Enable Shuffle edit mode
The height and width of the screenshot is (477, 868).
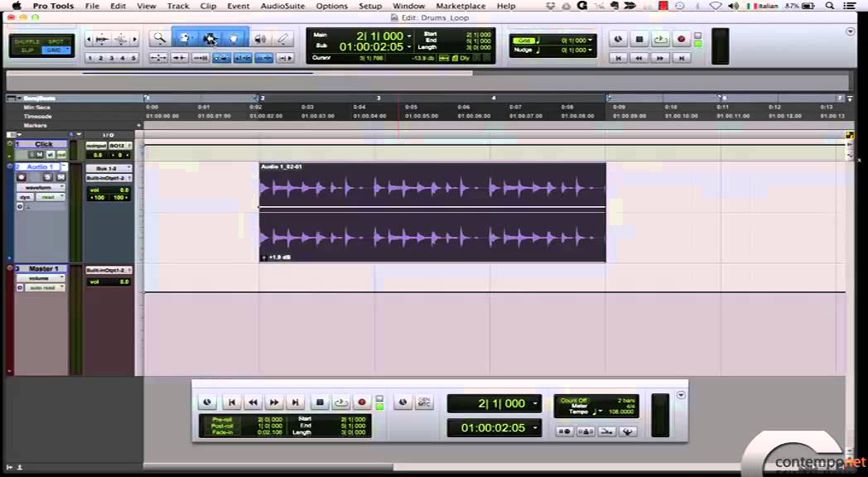coord(27,41)
